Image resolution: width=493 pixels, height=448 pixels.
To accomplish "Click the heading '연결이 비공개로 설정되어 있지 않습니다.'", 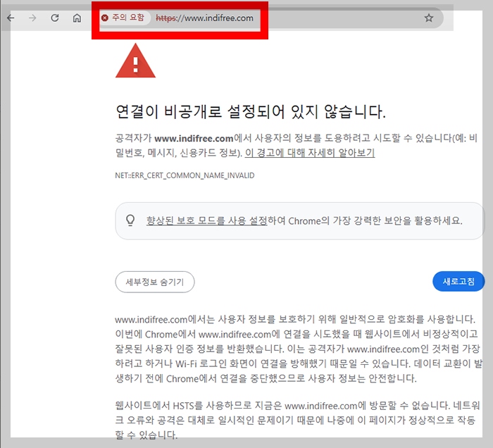I will tap(251, 111).
